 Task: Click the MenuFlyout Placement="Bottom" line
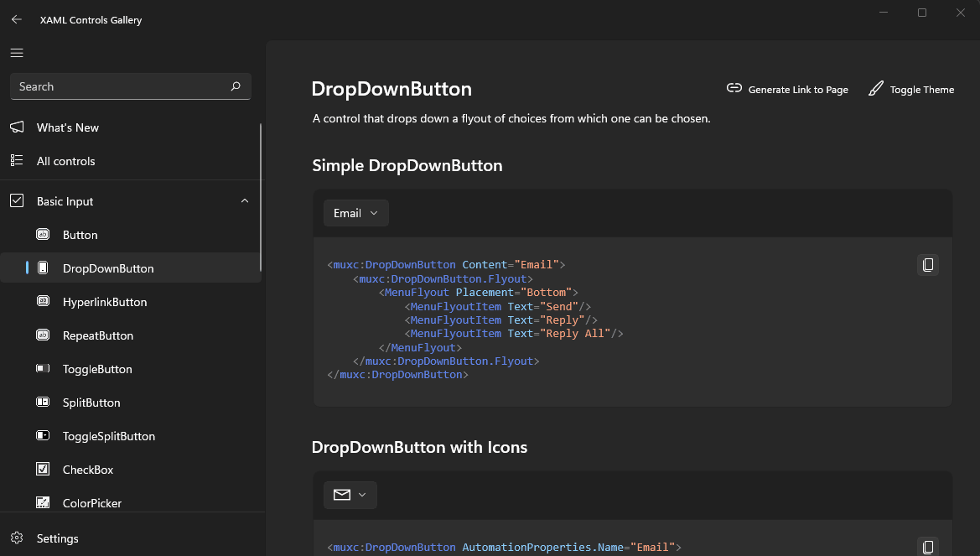tap(478, 292)
